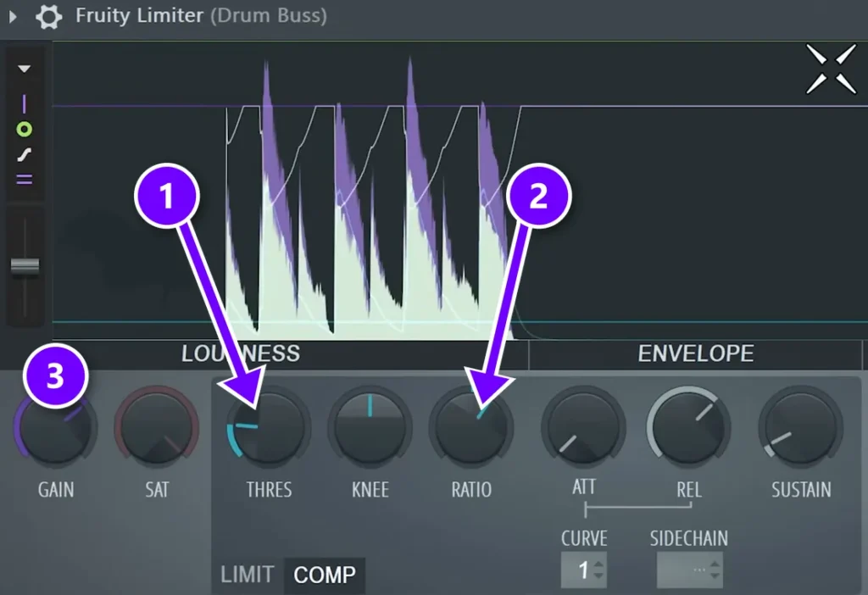Switch to the LIMIT tab
The width and height of the screenshot is (868, 595).
tap(248, 575)
